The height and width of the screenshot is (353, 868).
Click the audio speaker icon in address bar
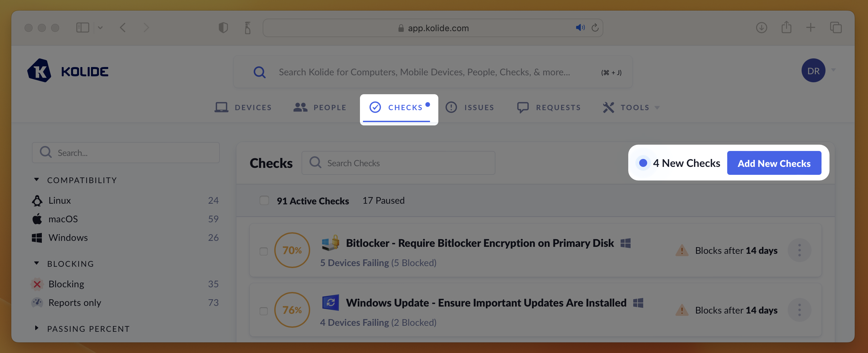tap(579, 28)
